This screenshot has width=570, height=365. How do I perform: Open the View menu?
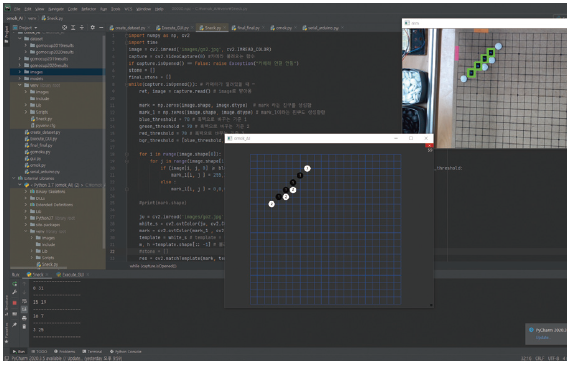[40, 9]
